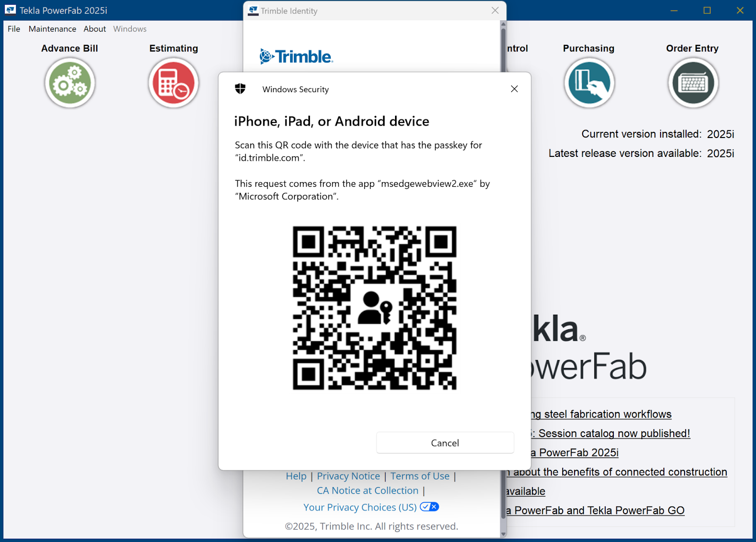Click the scroll up arrow in Trimble Identity

pos(503,24)
